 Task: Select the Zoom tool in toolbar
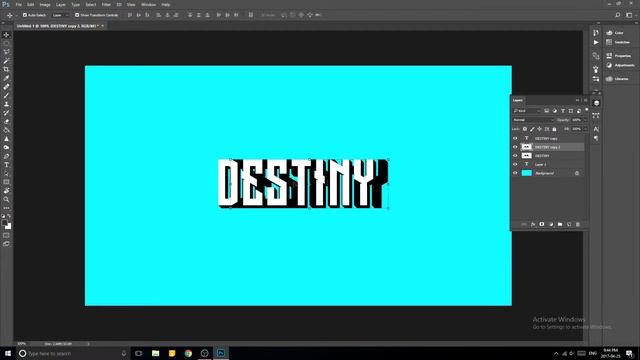click(x=6, y=199)
